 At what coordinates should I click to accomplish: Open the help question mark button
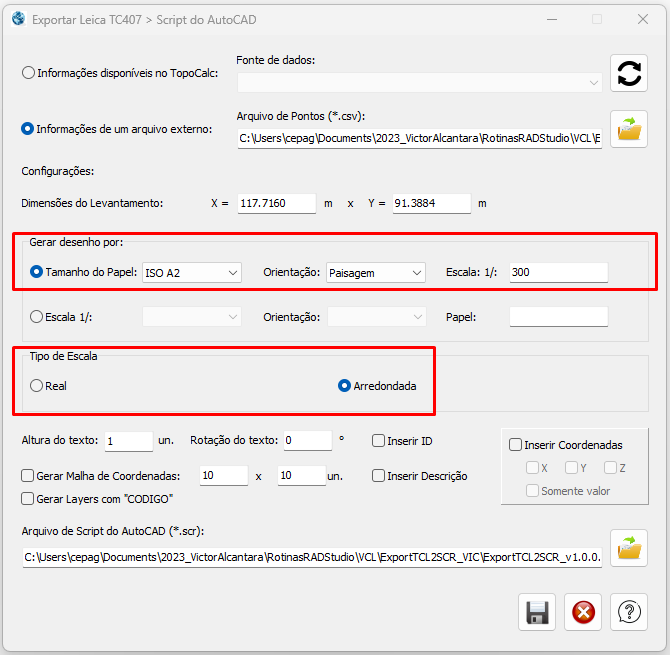tap(629, 611)
